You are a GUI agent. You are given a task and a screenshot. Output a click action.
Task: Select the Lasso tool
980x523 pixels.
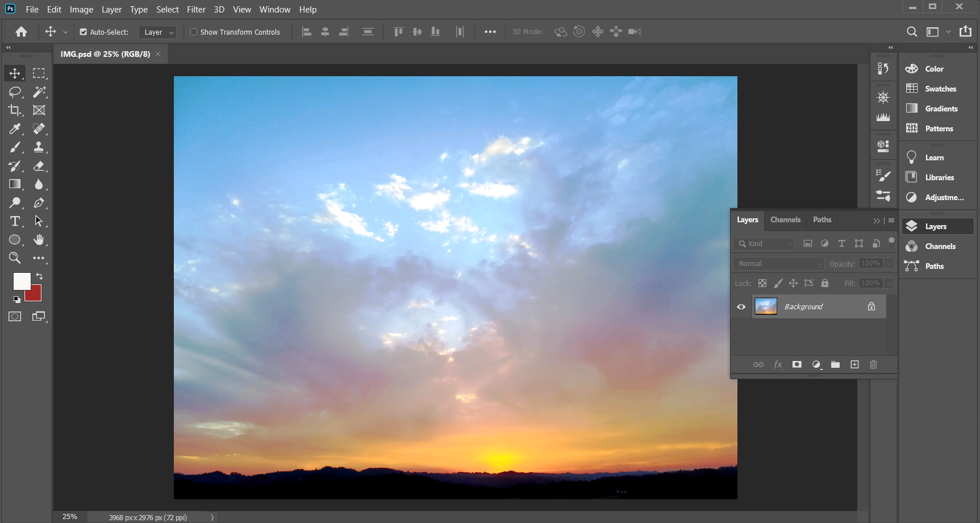(x=15, y=92)
